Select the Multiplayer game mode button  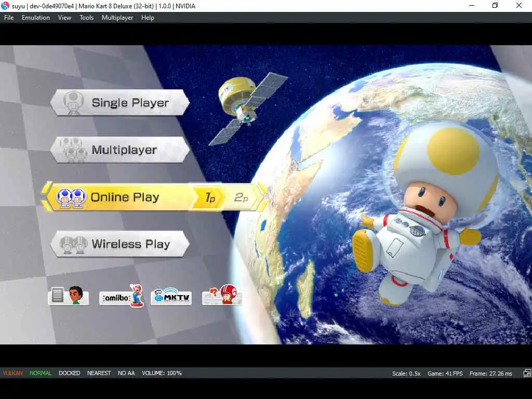120,150
